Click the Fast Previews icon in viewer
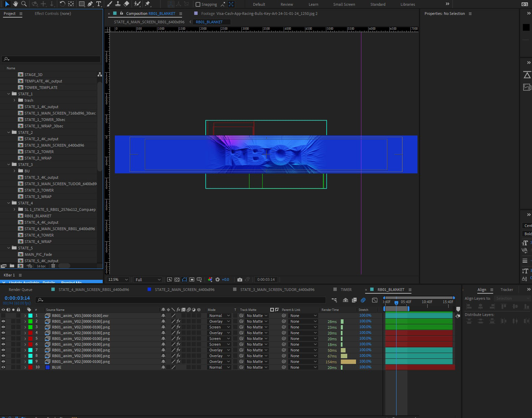Viewport: 532px width, 418px height. click(x=170, y=279)
